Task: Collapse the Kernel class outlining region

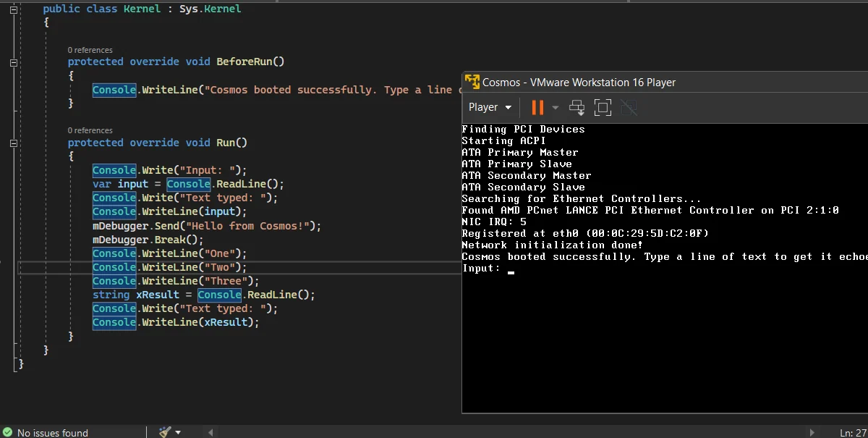Action: pos(13,9)
